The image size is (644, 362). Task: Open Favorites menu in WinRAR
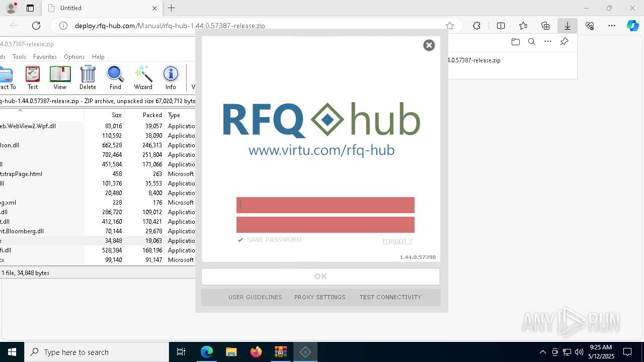45,57
